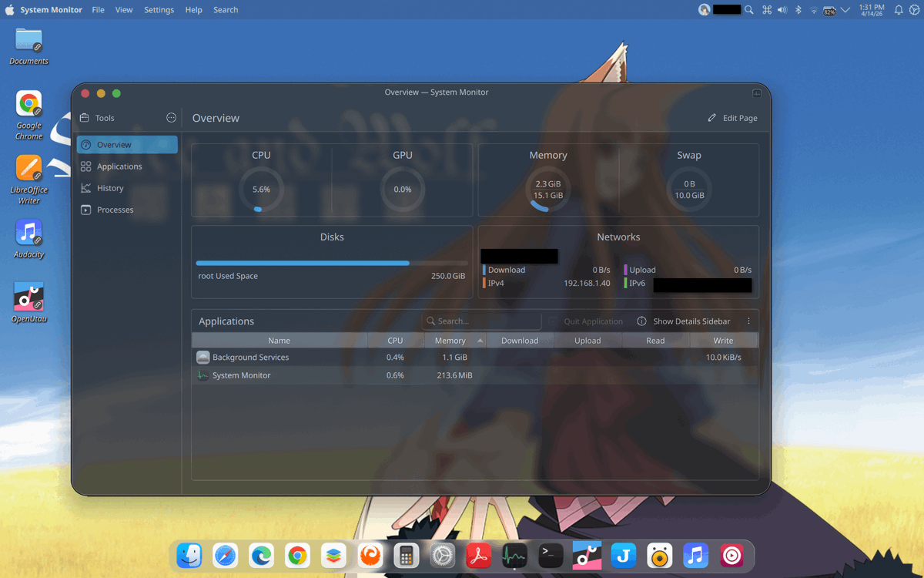Screen dimensions: 924x578
Task: Open Adobe Acrobat red icon in dock
Action: click(x=478, y=555)
